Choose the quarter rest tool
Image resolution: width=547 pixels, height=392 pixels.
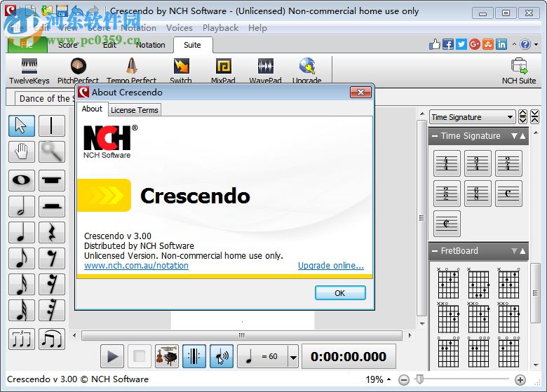point(52,232)
